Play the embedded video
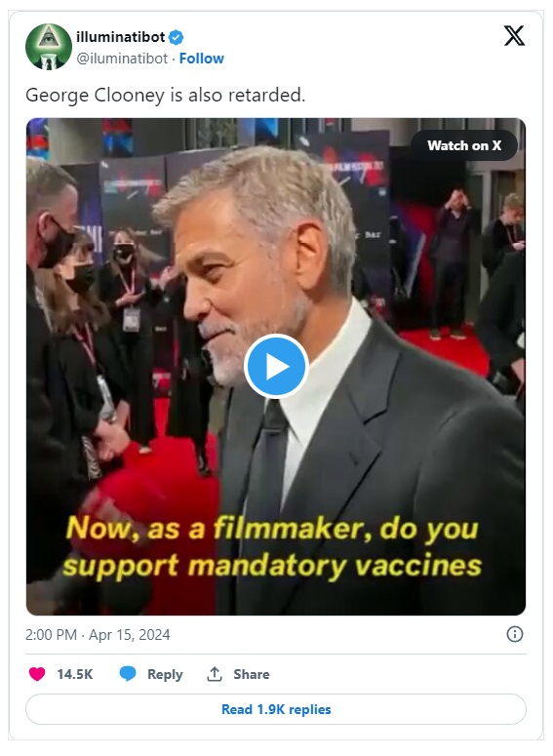The width and height of the screenshot is (553, 756). (x=276, y=367)
